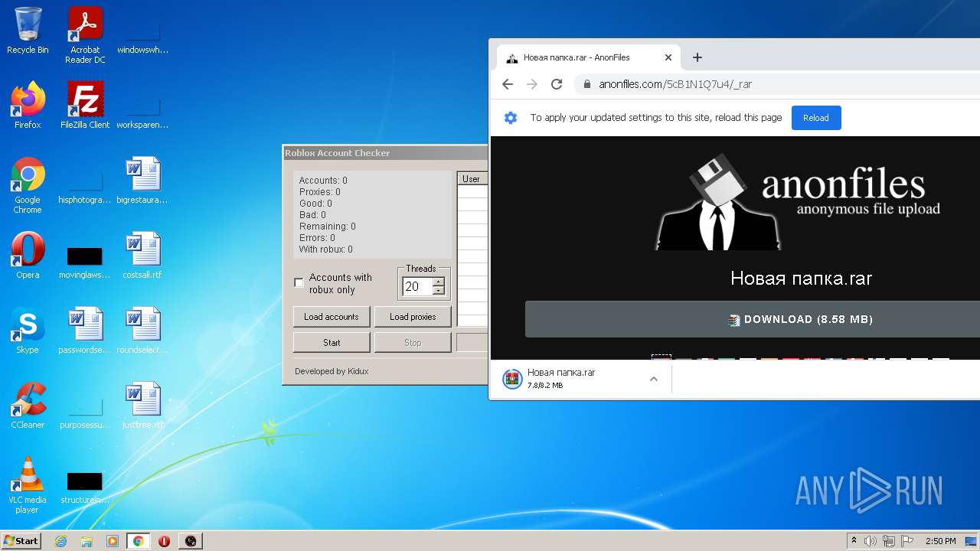The height and width of the screenshot is (551, 980).
Task: Select the justtree.rtf document icon
Action: pyautogui.click(x=142, y=406)
